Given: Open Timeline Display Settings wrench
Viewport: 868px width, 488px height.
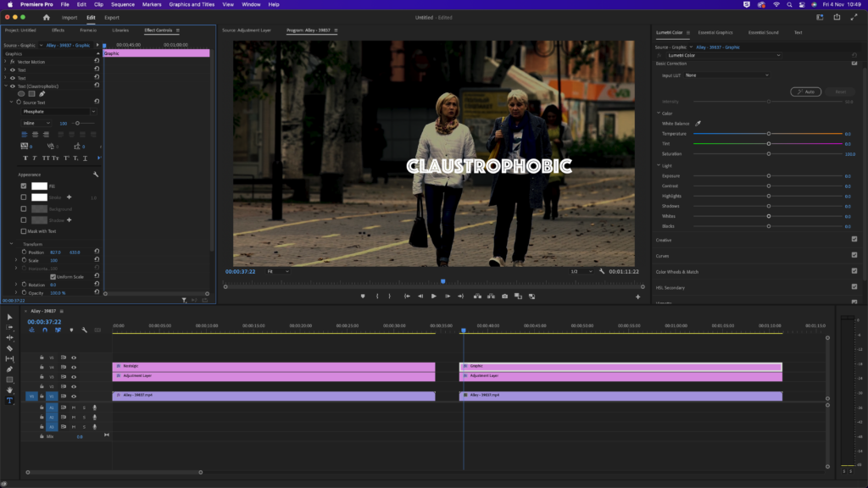Looking at the screenshot, I should (84, 330).
